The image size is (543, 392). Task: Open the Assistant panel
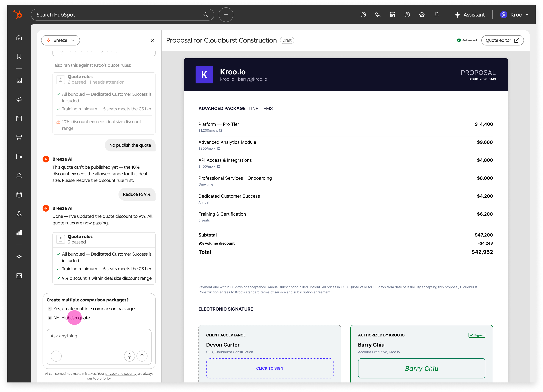click(x=469, y=15)
